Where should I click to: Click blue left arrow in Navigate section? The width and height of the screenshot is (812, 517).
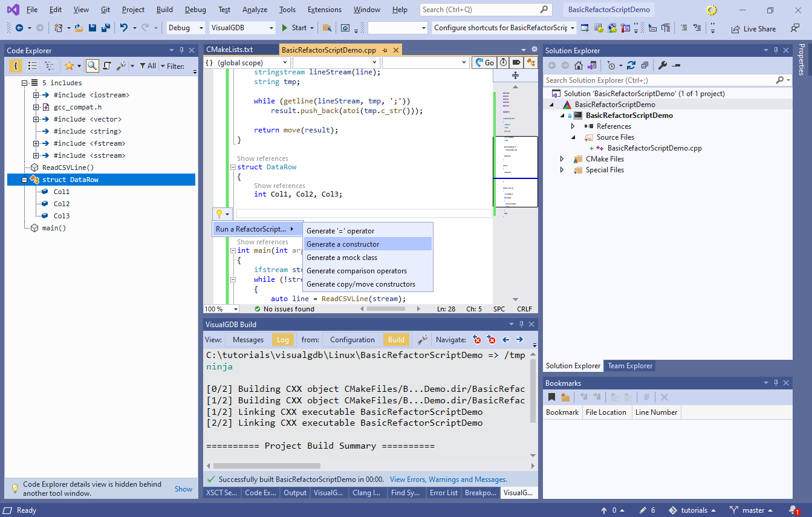[505, 339]
